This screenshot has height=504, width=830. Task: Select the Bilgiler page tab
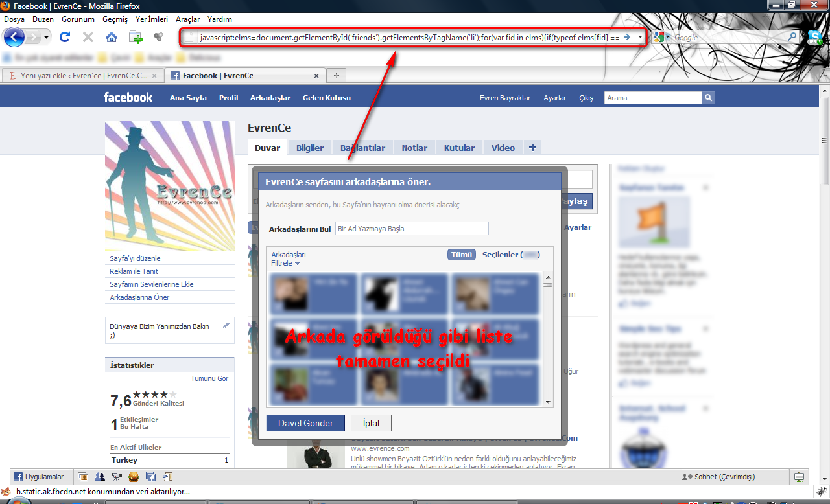click(310, 148)
